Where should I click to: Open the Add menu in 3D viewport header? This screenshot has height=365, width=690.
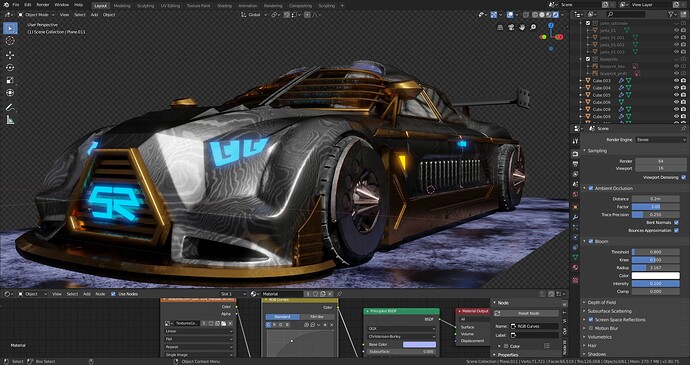(x=94, y=15)
